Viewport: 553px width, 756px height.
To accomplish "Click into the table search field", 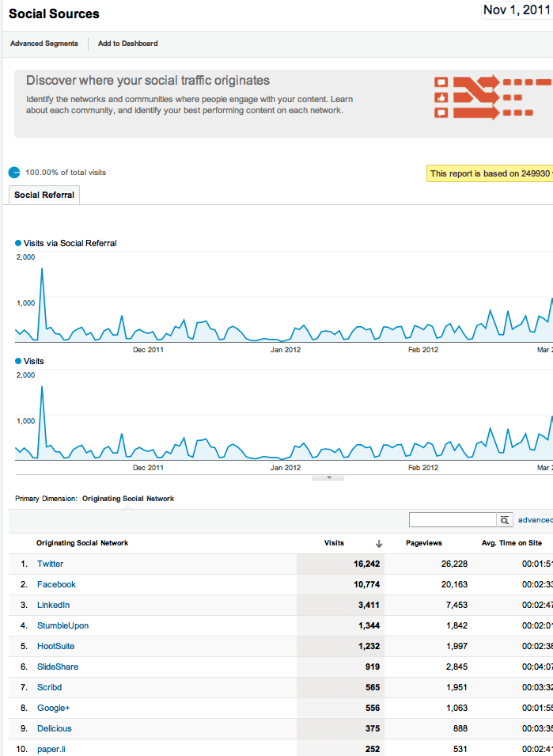I will point(452,520).
